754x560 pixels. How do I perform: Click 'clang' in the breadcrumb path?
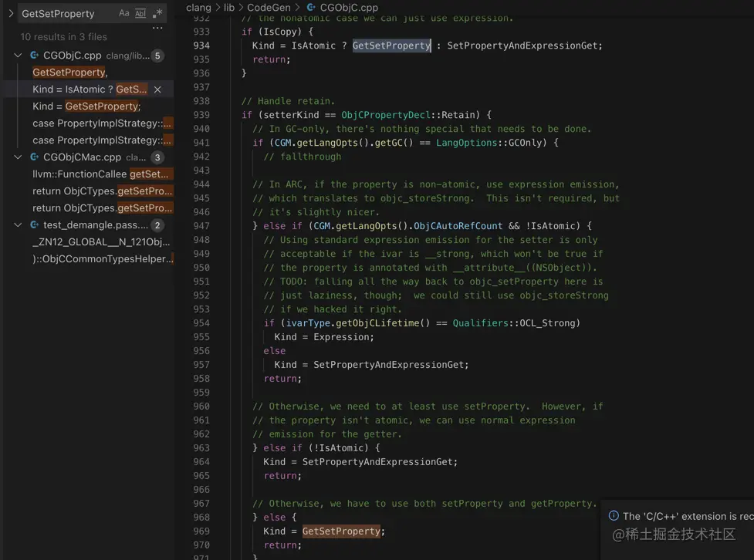point(198,8)
